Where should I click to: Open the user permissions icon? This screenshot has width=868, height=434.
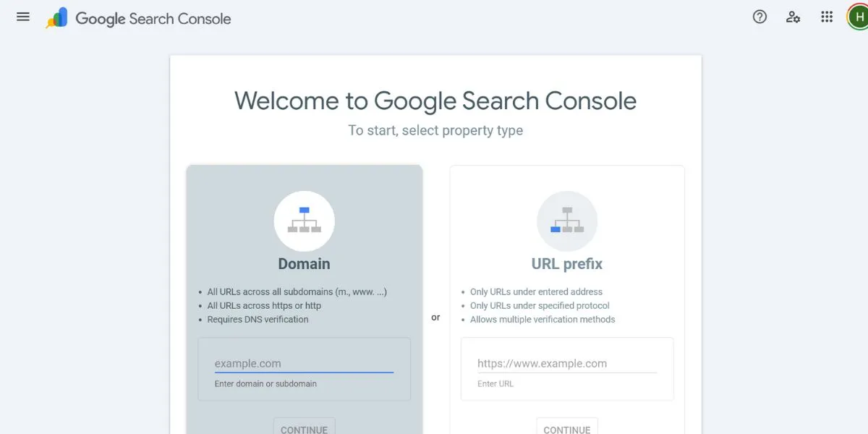[793, 17]
